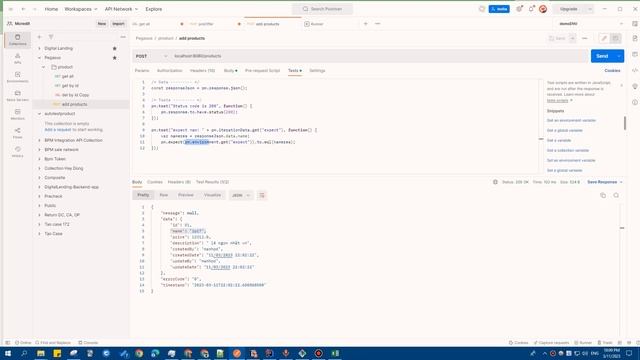Expand the Digital Lending collection
The height and width of the screenshot is (360, 640).
[40, 49]
